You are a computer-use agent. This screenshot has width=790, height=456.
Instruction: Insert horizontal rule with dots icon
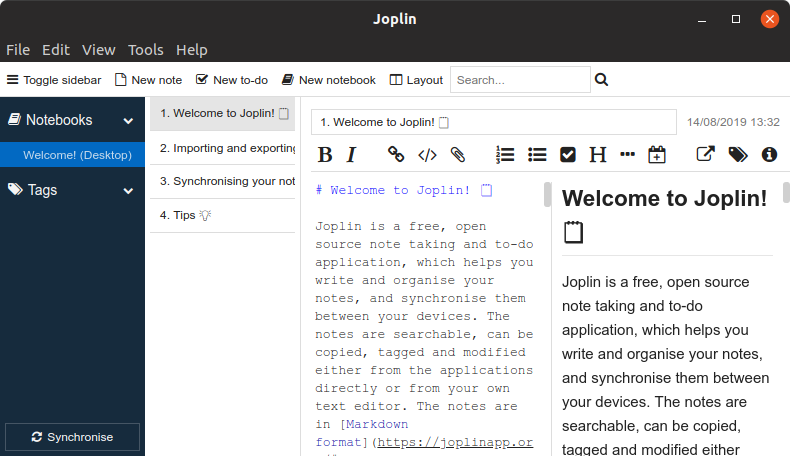click(x=627, y=154)
